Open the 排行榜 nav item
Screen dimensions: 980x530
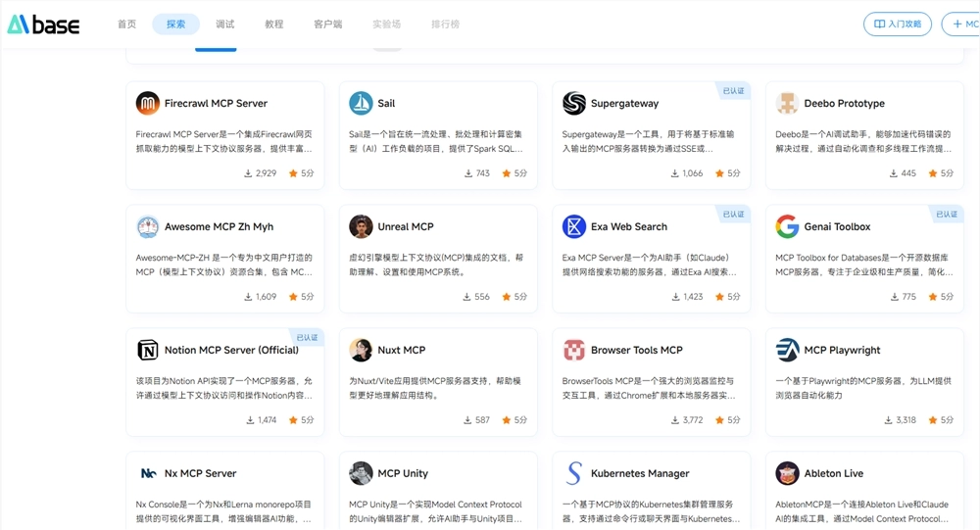click(x=446, y=24)
